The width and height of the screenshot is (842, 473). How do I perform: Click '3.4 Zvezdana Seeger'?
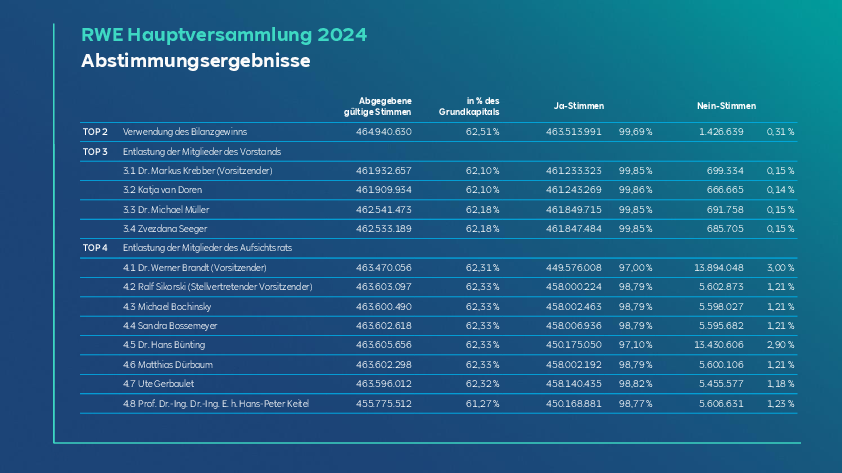(165, 229)
